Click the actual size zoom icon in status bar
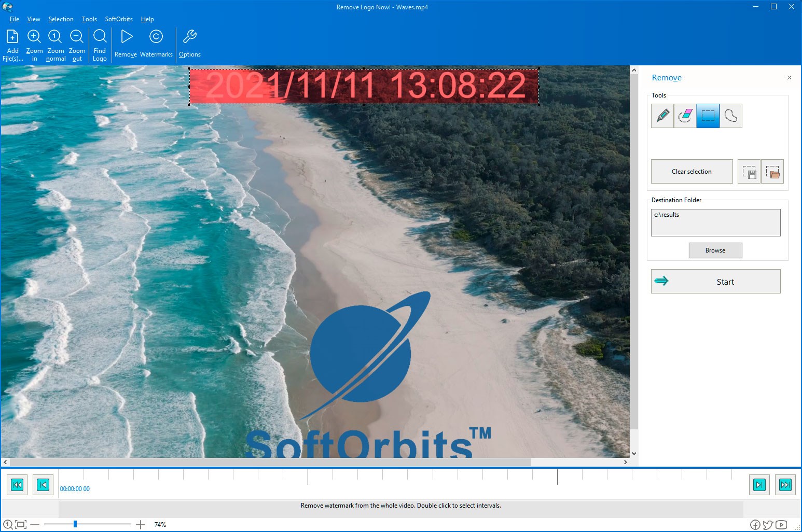 click(8, 524)
